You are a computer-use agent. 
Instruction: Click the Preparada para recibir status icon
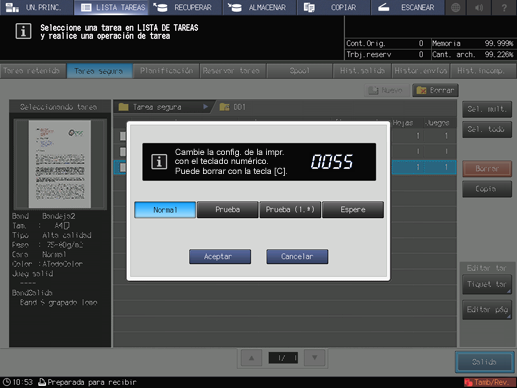(42, 382)
